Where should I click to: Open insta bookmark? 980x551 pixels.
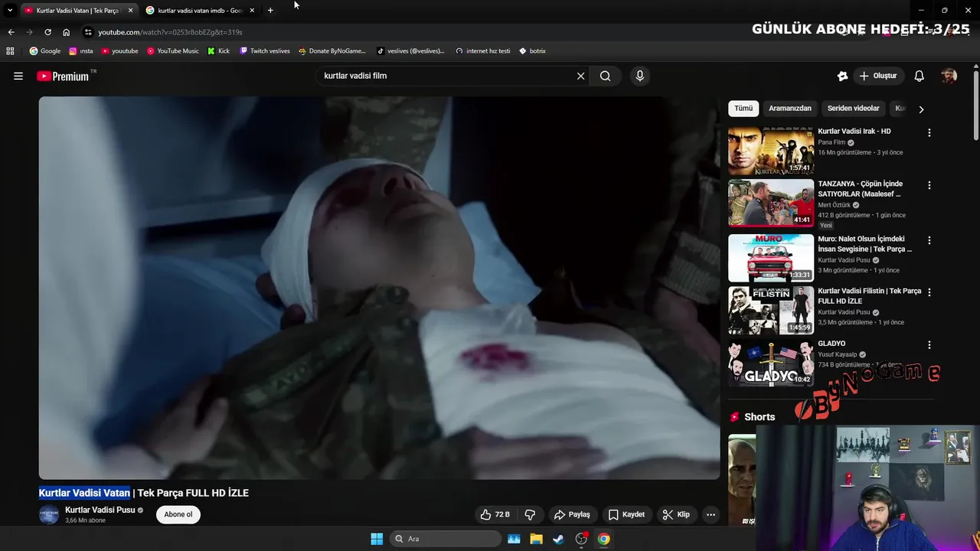tap(81, 51)
